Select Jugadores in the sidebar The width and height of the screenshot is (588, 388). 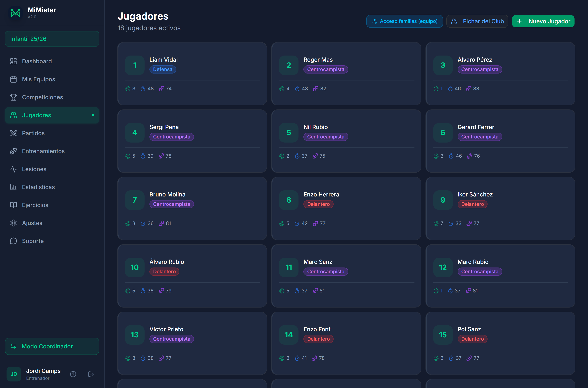pyautogui.click(x=52, y=115)
